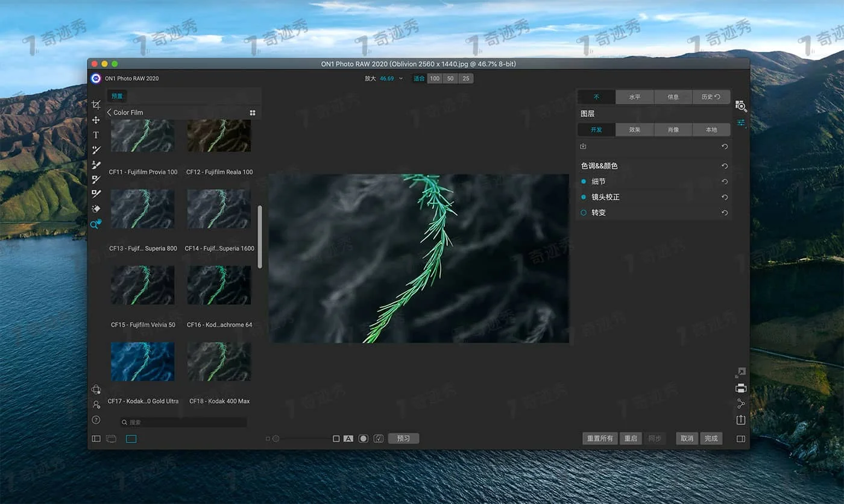This screenshot has height=504, width=844.
Task: Apply the CF17 Kodak Gold Ultra preset thumbnail
Action: point(142,362)
